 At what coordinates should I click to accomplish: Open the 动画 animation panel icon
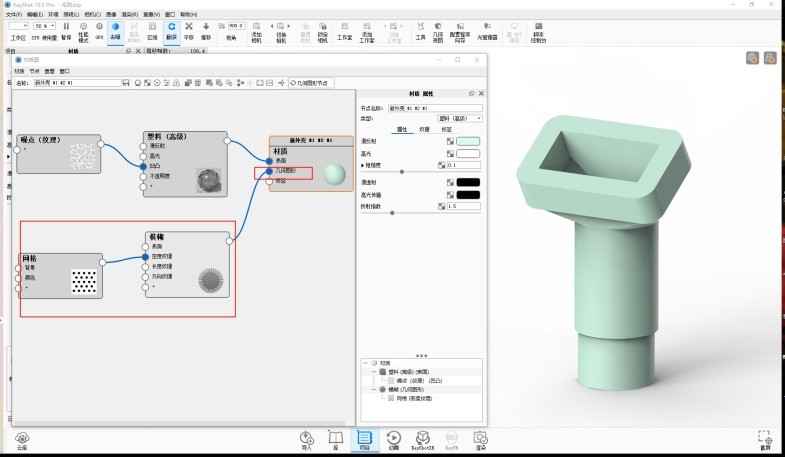point(393,439)
